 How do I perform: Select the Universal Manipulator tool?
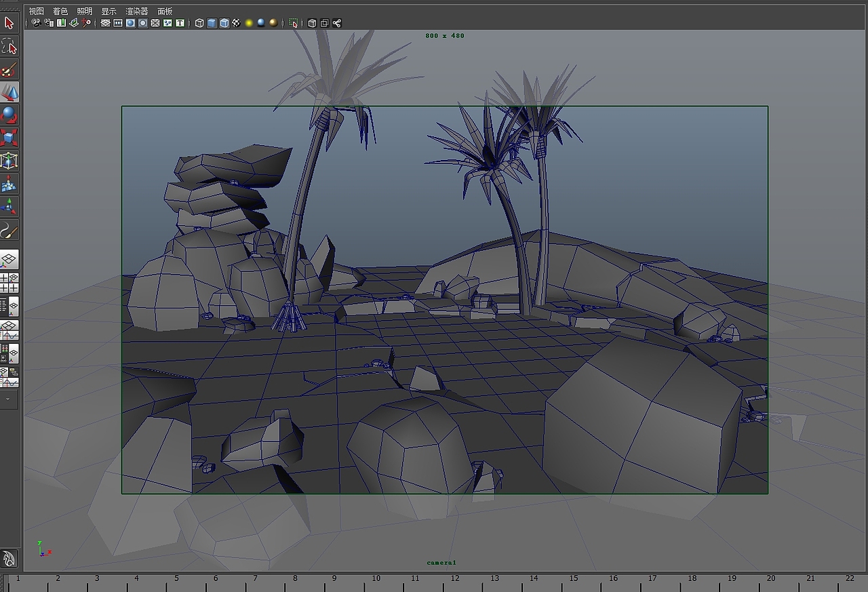point(9,161)
